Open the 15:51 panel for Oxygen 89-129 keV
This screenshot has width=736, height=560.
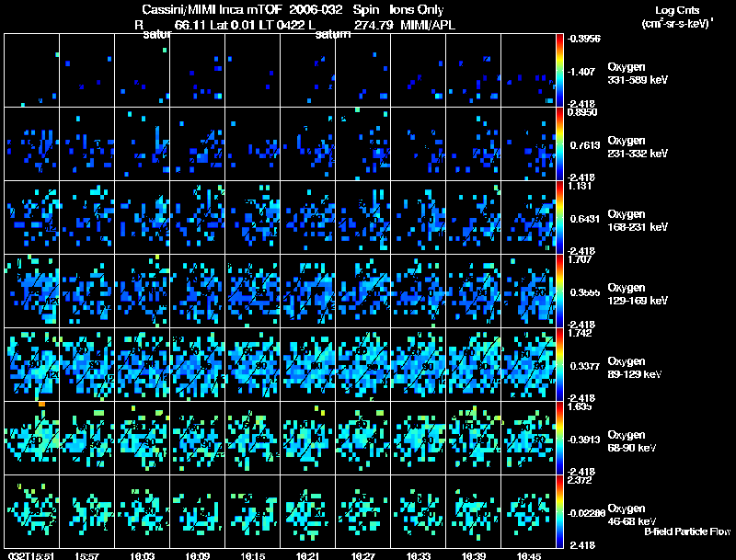click(31, 364)
